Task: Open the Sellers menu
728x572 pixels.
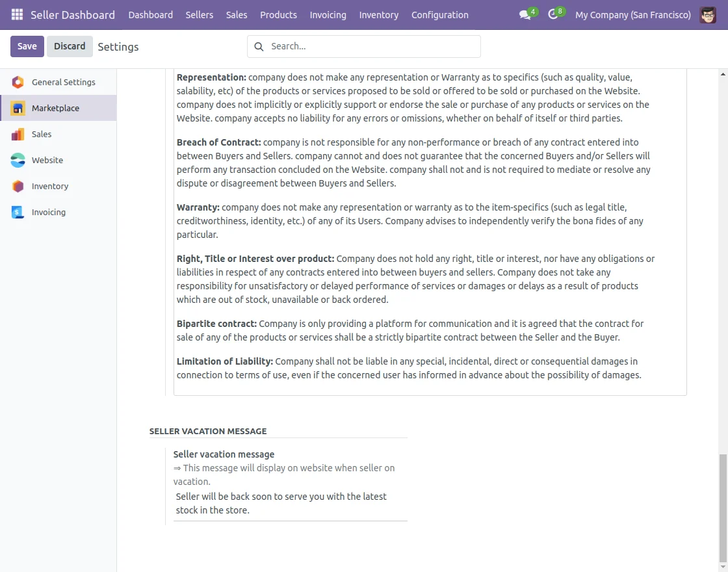Action: coord(199,14)
